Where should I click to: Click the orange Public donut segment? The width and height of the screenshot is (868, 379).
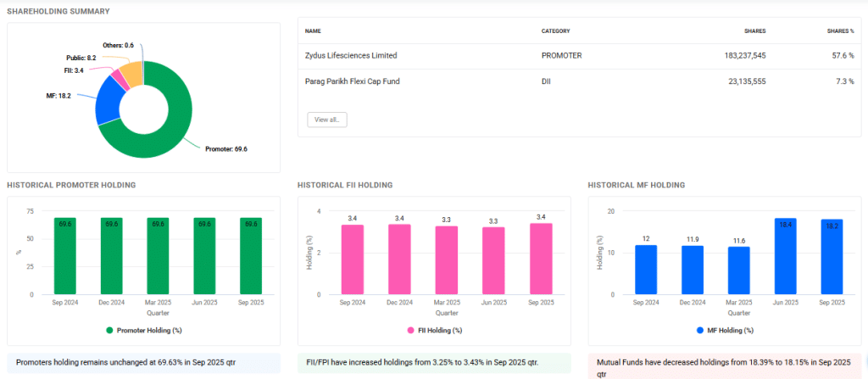tap(131, 74)
